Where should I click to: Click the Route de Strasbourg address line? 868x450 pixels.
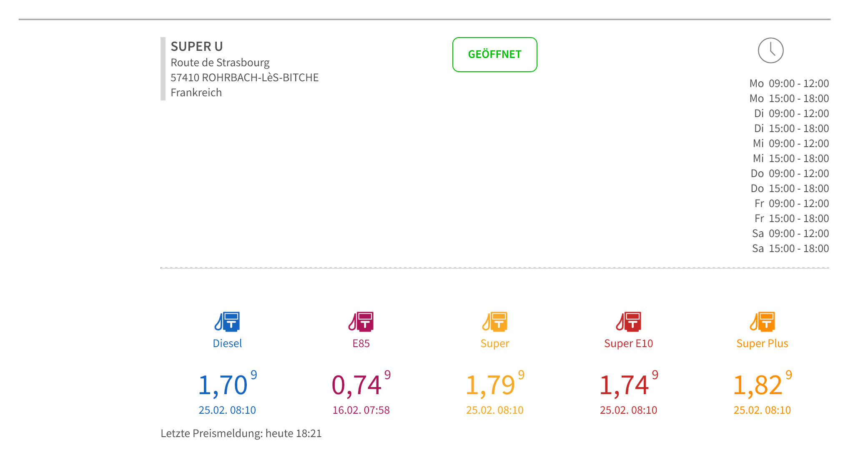pyautogui.click(x=220, y=62)
